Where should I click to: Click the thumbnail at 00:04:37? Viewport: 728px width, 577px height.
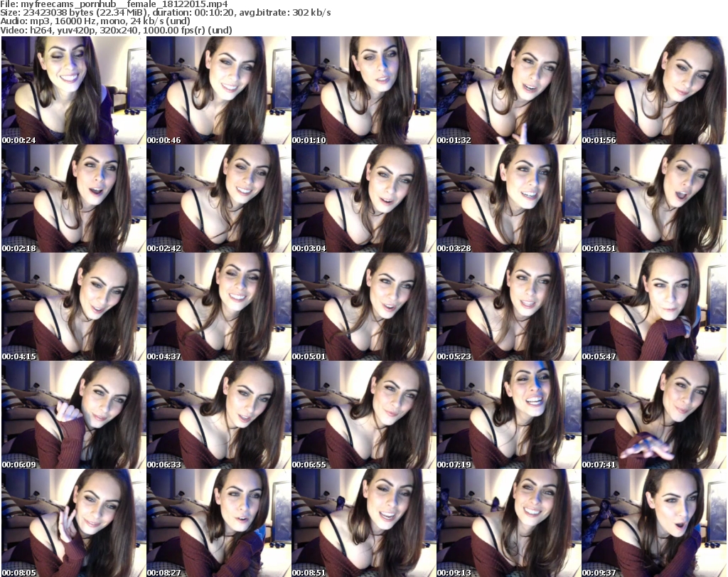click(x=219, y=307)
